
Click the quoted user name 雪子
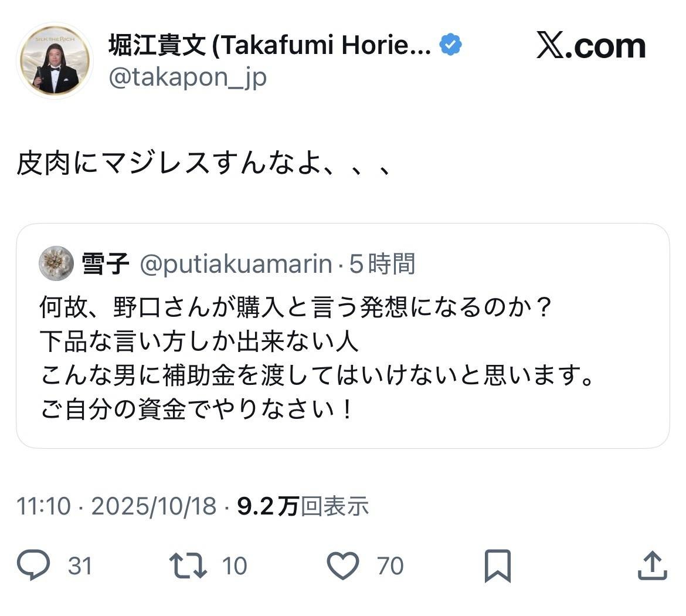pyautogui.click(x=106, y=265)
